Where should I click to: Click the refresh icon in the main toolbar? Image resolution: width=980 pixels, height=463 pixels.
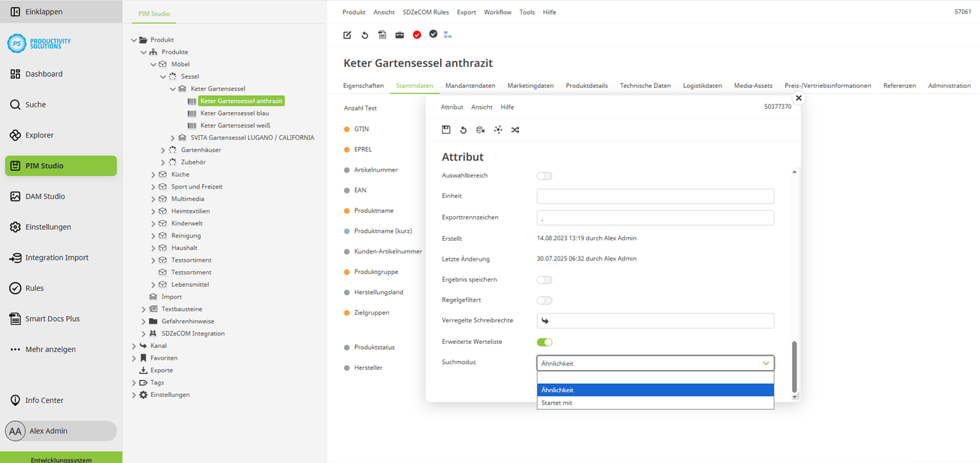[x=364, y=34]
